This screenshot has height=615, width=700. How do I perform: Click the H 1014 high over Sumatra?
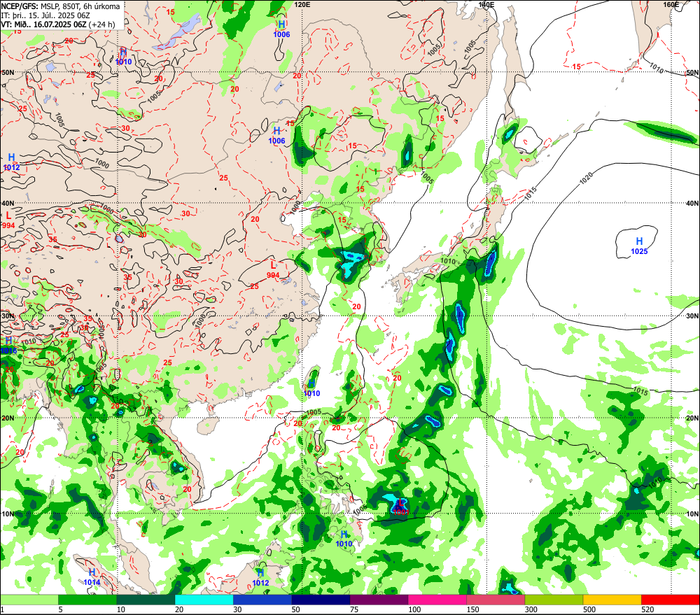click(x=92, y=577)
